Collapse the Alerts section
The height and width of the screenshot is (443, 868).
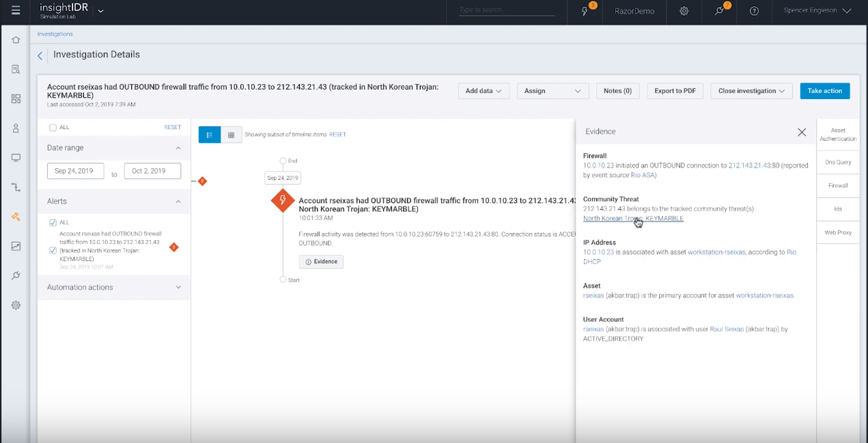click(x=178, y=202)
